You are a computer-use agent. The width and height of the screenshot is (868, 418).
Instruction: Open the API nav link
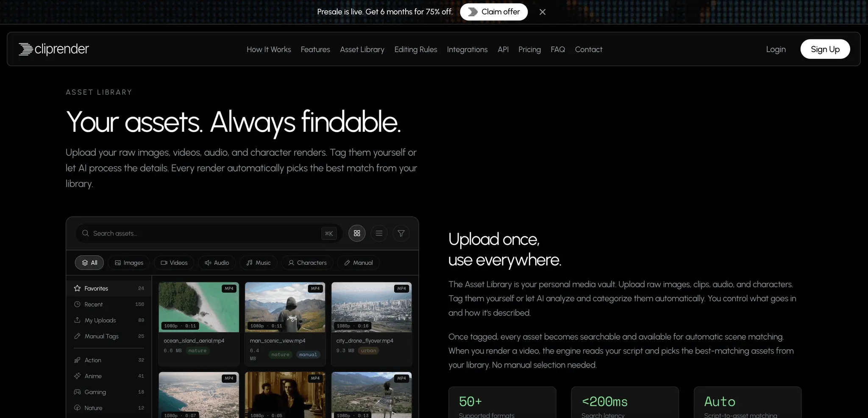point(503,50)
